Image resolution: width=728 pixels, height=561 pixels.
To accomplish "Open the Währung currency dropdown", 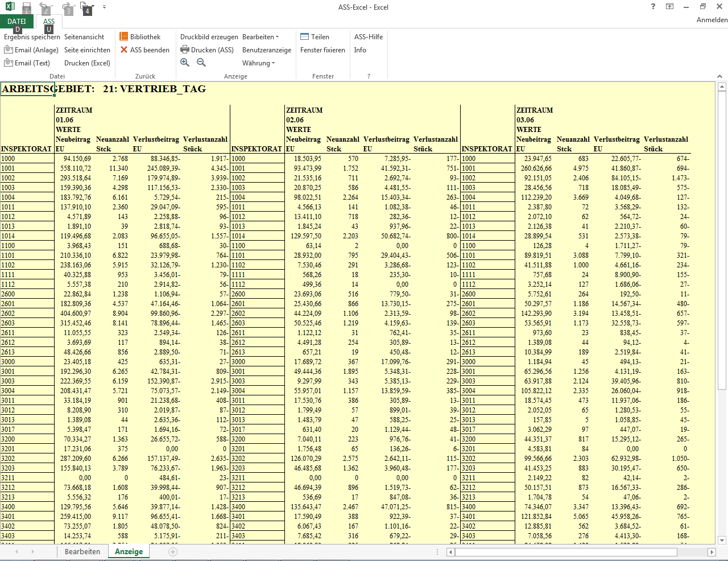I will [x=258, y=63].
